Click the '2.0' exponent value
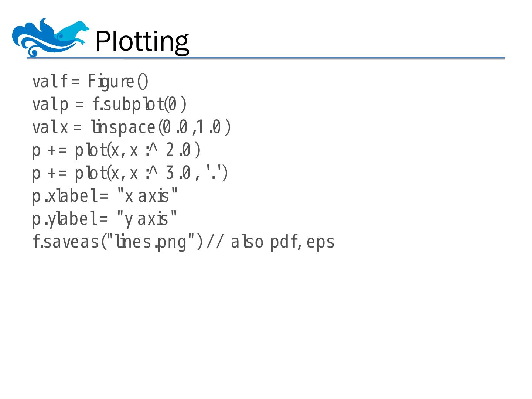532x399 pixels. click(178, 151)
